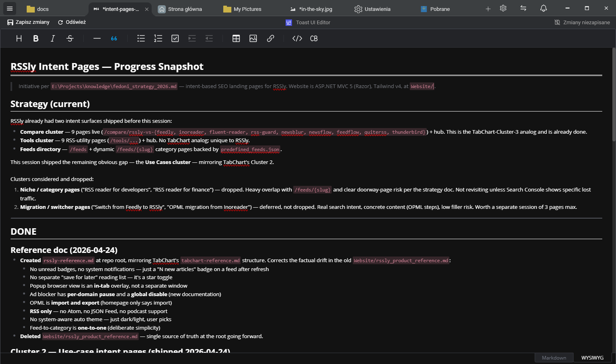Click the RSSly Intent Pages heading
Screen dimensions: 616x364
tap(107, 67)
